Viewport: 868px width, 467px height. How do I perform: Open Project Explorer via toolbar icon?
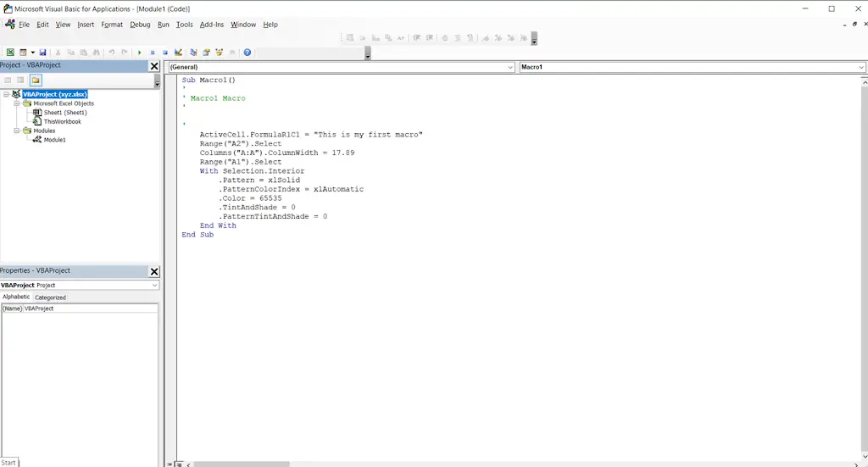193,53
